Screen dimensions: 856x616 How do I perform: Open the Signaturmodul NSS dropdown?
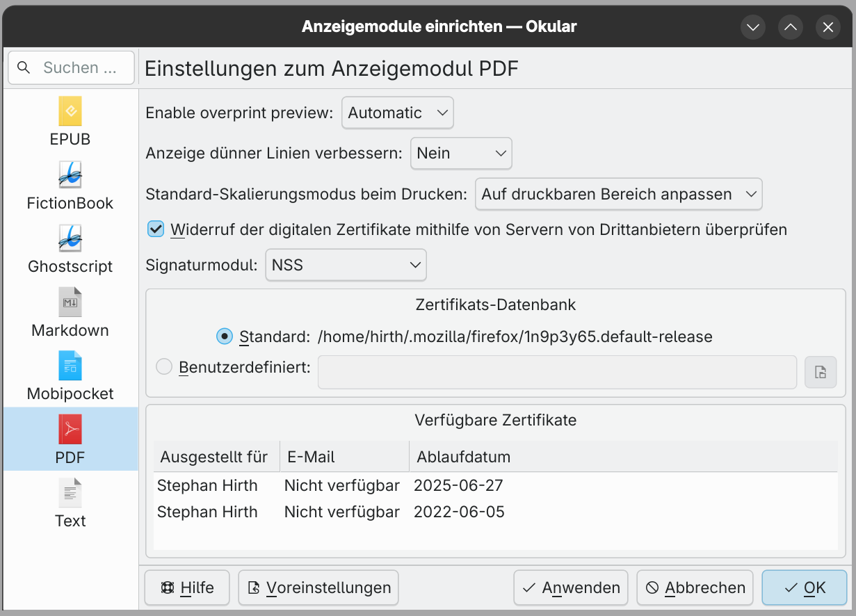(x=346, y=265)
